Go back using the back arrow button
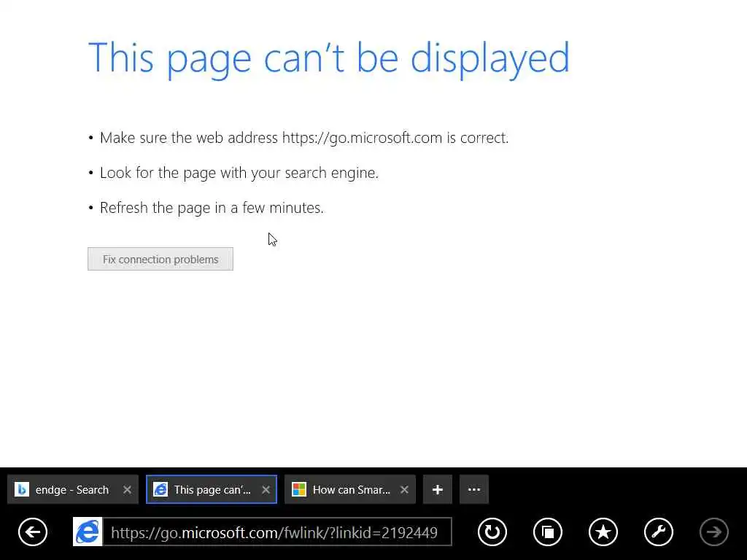Image resolution: width=747 pixels, height=560 pixels. point(33,532)
